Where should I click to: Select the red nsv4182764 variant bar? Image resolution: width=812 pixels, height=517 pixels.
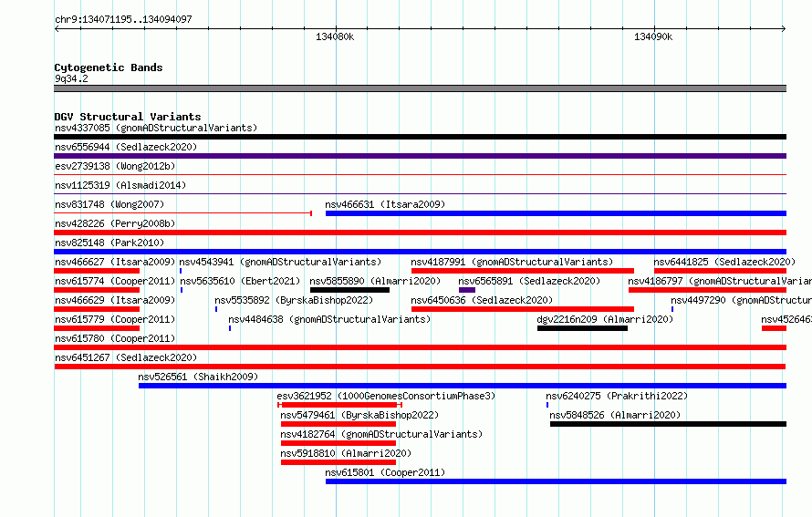(x=338, y=443)
